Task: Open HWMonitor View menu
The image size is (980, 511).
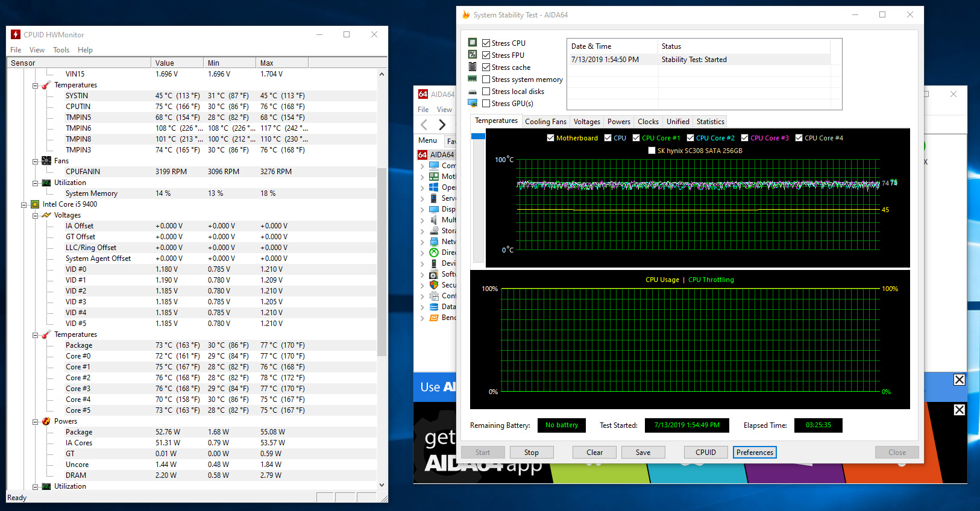Action: (37, 50)
